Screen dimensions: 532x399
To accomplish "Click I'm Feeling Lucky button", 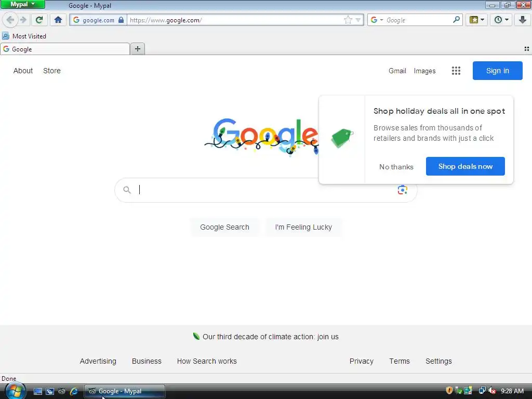I will pyautogui.click(x=303, y=227).
